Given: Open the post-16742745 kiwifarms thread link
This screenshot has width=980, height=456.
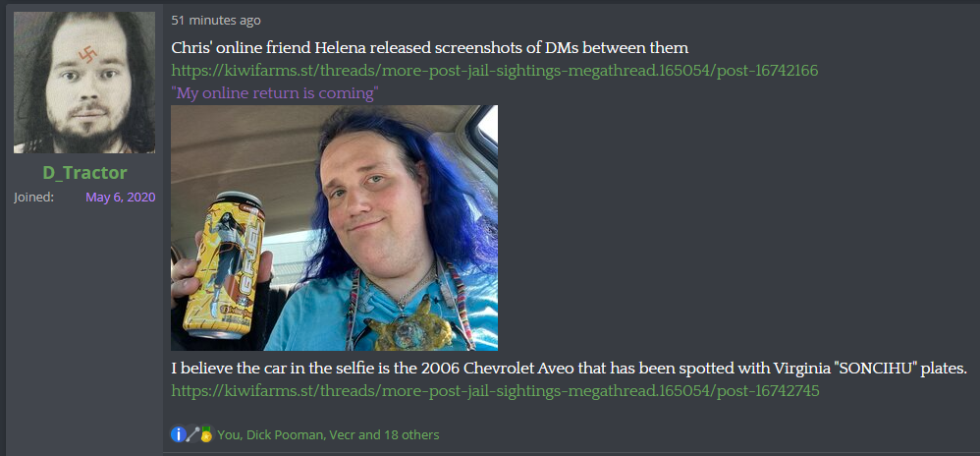Looking at the screenshot, I should [x=495, y=391].
